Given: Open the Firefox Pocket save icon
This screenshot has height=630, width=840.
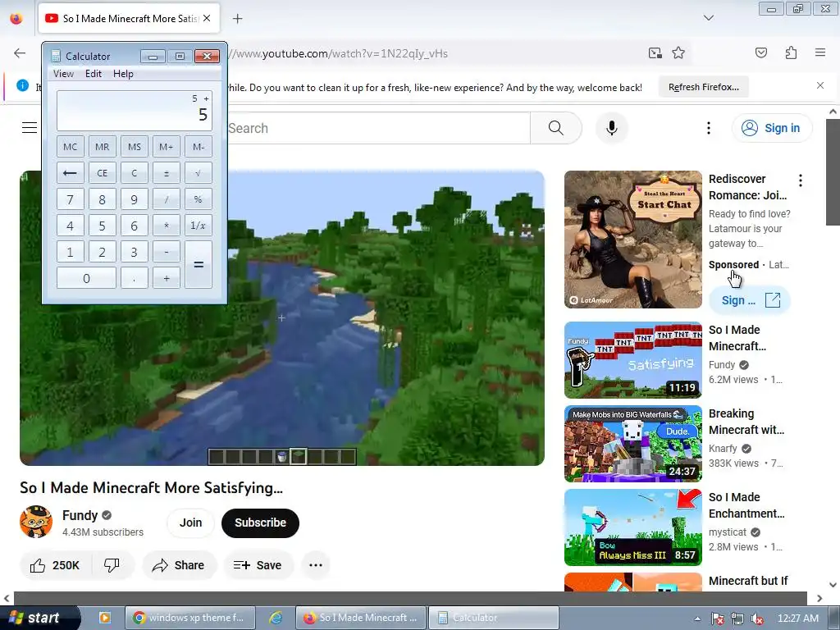Looking at the screenshot, I should 760,53.
